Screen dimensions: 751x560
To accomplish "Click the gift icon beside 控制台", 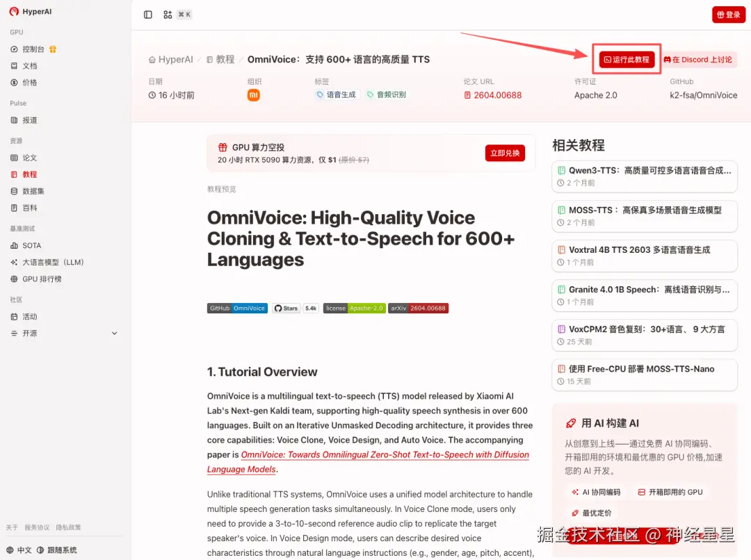I will [53, 49].
